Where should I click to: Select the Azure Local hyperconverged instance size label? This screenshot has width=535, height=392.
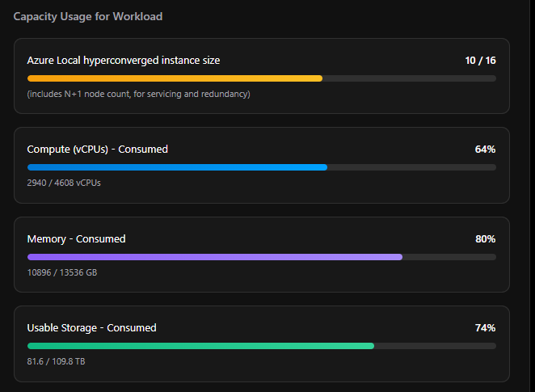[124, 61]
